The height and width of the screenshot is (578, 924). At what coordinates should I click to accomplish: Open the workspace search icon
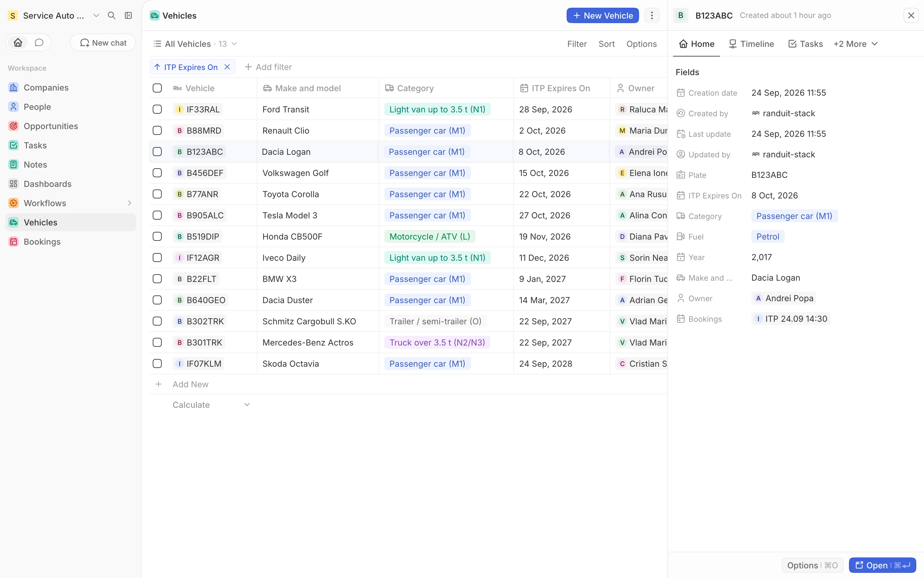(112, 16)
